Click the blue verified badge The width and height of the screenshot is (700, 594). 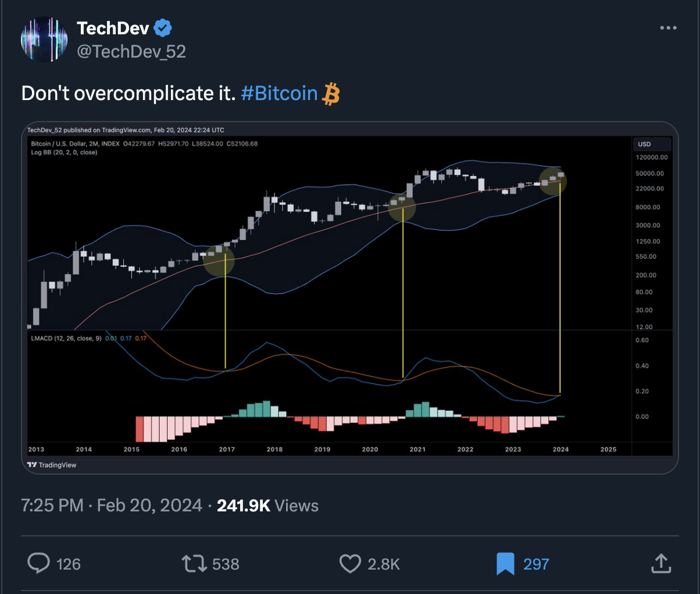point(163,27)
